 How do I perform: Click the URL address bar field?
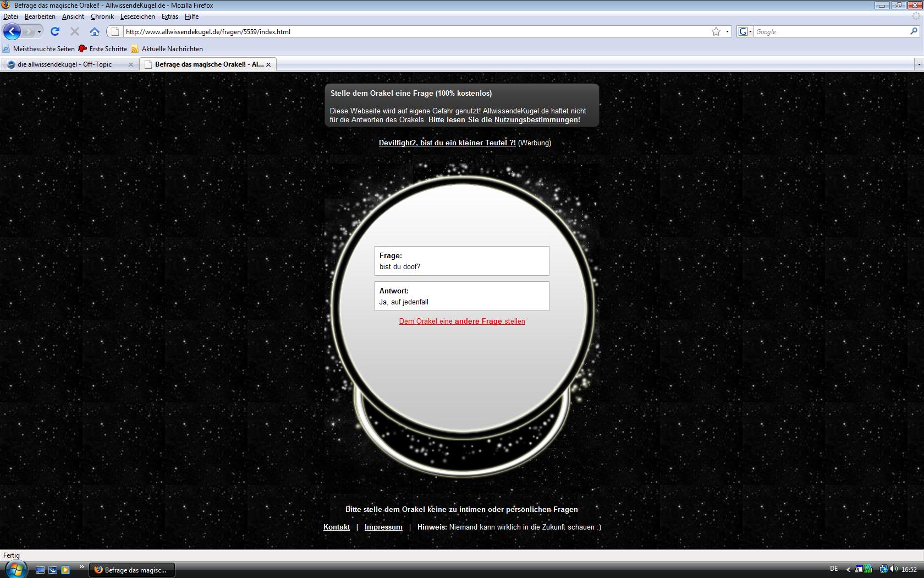point(413,31)
